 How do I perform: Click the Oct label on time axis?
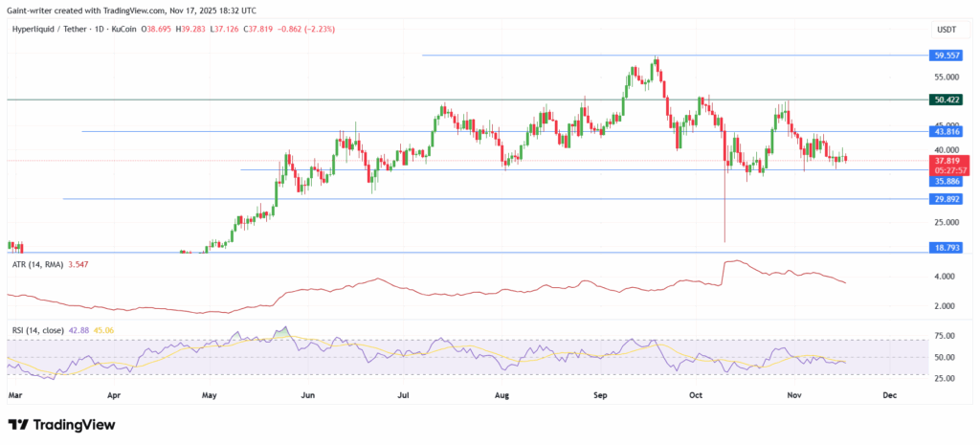pos(697,395)
